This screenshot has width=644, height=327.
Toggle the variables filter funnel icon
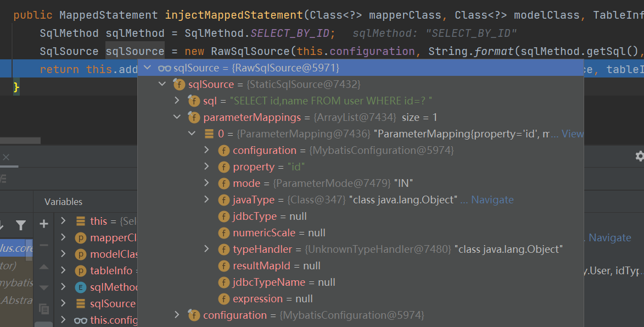point(21,224)
